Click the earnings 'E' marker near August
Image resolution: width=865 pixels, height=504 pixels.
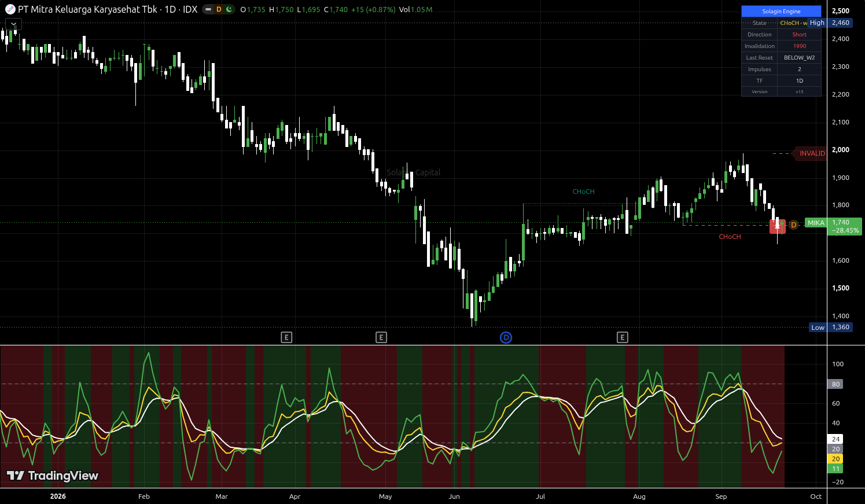click(623, 337)
